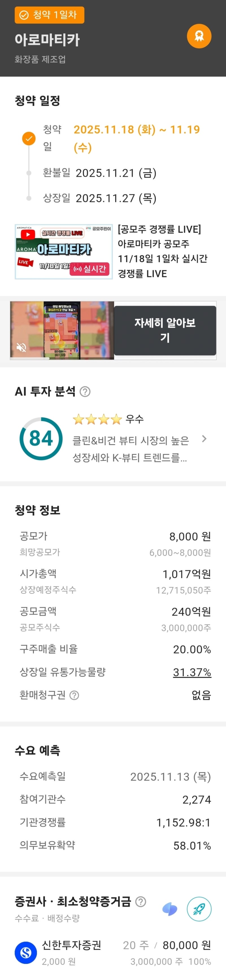The height and width of the screenshot is (980, 226).
Task: Open the underlined 31.37% 유통가능물량 link
Action: 192,672
